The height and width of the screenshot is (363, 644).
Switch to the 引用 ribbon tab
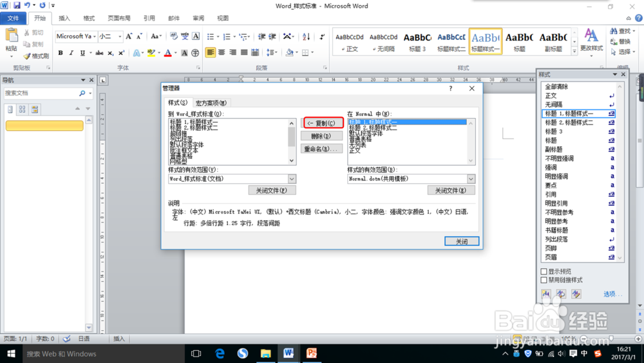pyautogui.click(x=149, y=18)
